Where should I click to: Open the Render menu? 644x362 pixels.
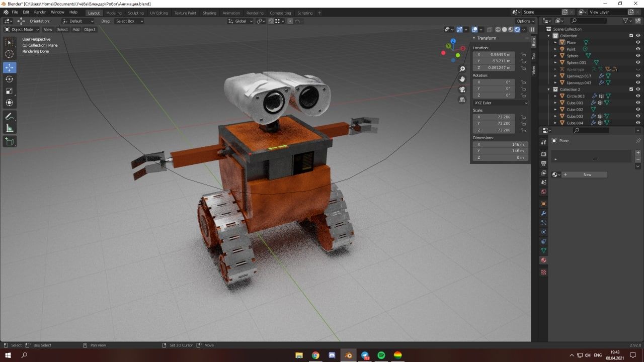[x=40, y=12]
